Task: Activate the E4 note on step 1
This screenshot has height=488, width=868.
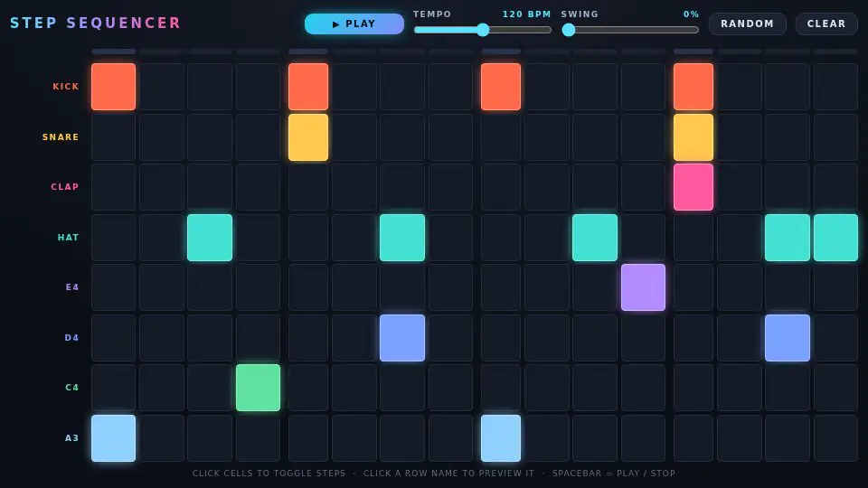Action: point(114,287)
